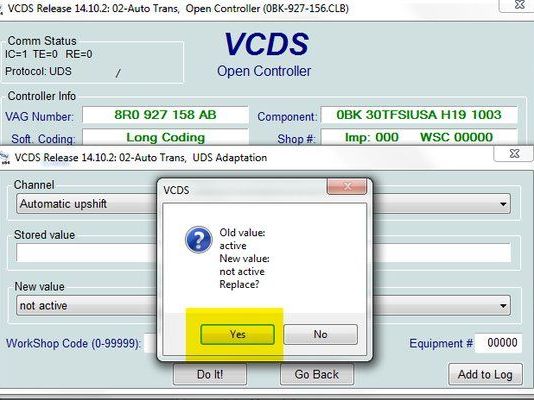Close the UDS Adaptation window

pyautogui.click(x=514, y=154)
